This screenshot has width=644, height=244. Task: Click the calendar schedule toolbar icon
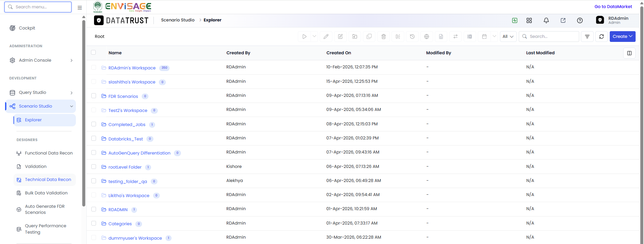click(484, 37)
